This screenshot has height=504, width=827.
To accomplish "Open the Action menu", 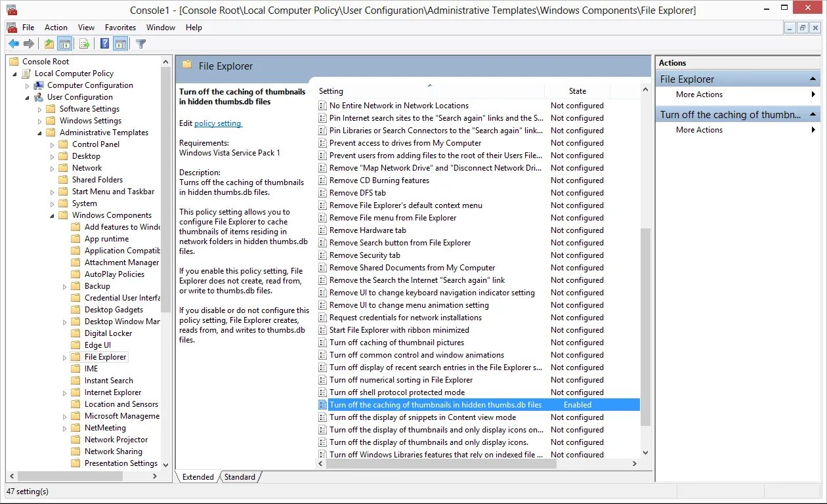I will tap(56, 28).
